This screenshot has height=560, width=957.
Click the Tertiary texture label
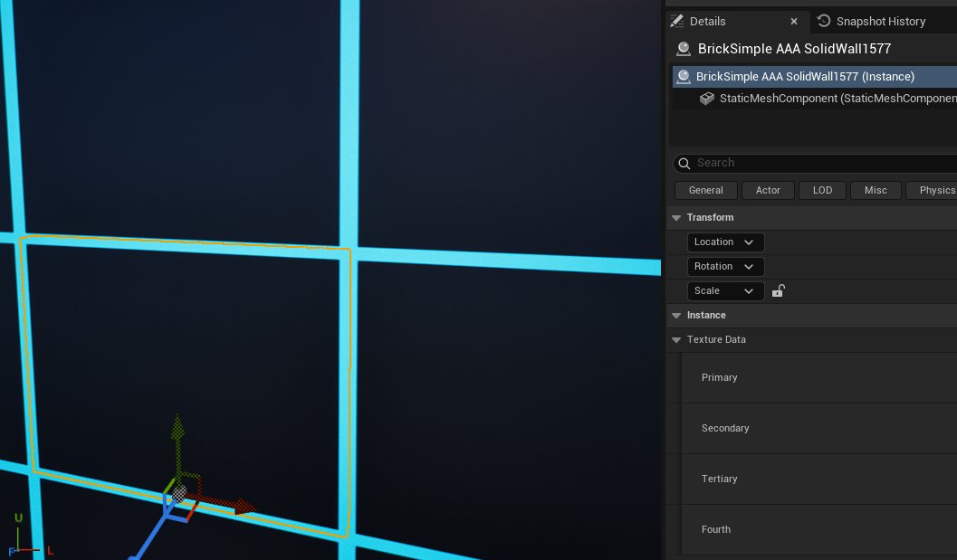point(719,479)
